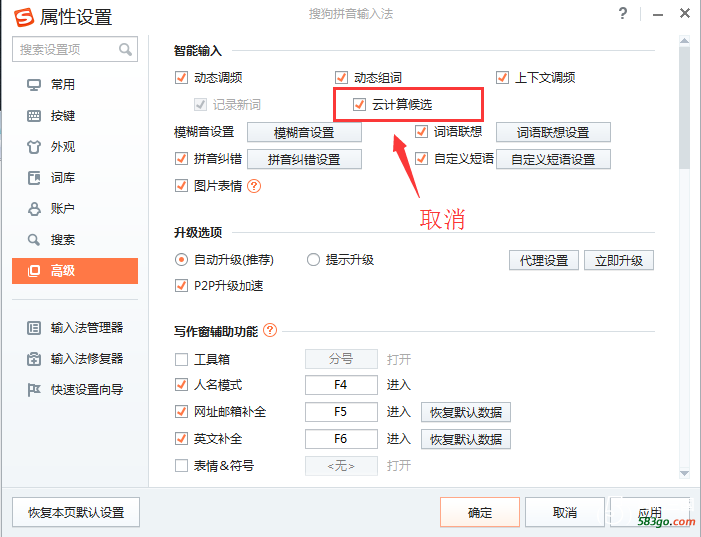The width and height of the screenshot is (701, 537).
Task: Select the 账户 settings page
Action: click(x=75, y=209)
